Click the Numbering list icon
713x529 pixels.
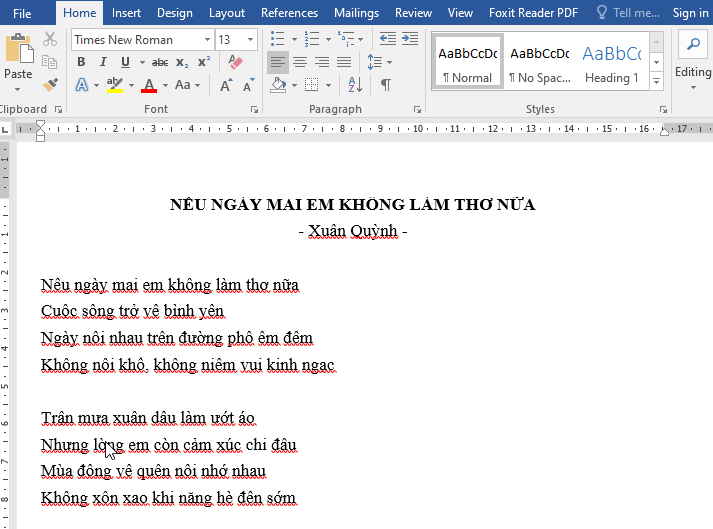(312, 39)
